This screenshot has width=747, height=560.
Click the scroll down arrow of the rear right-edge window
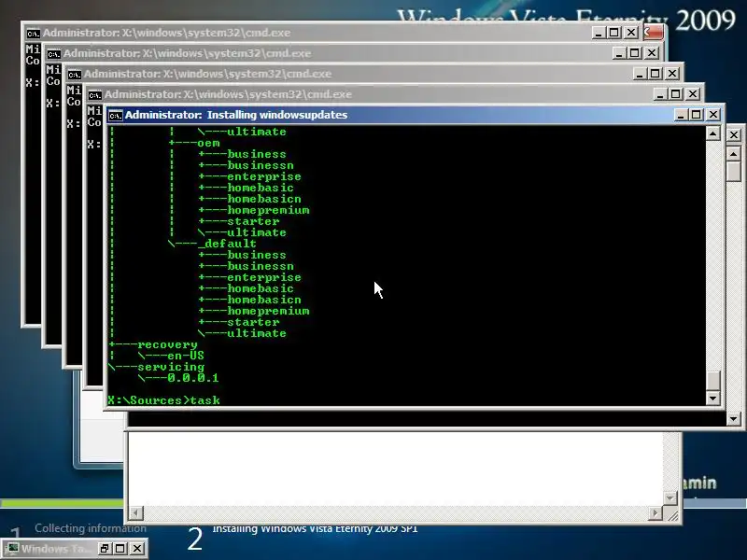(734, 419)
